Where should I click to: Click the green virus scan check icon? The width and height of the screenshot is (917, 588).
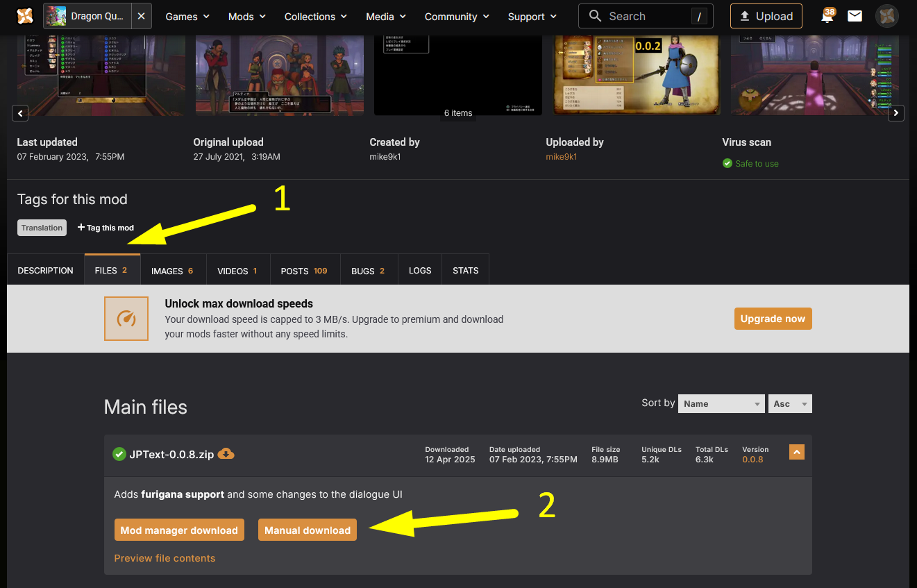(727, 163)
